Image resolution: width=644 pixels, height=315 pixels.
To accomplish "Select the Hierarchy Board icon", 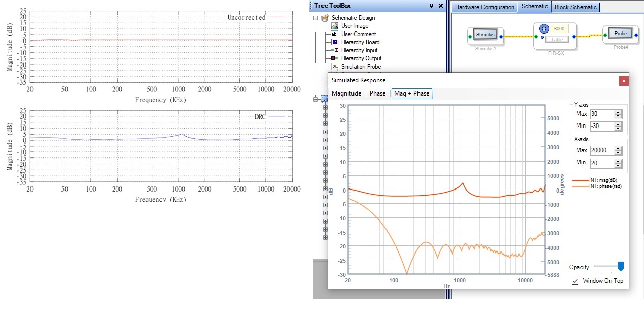I will (x=335, y=42).
